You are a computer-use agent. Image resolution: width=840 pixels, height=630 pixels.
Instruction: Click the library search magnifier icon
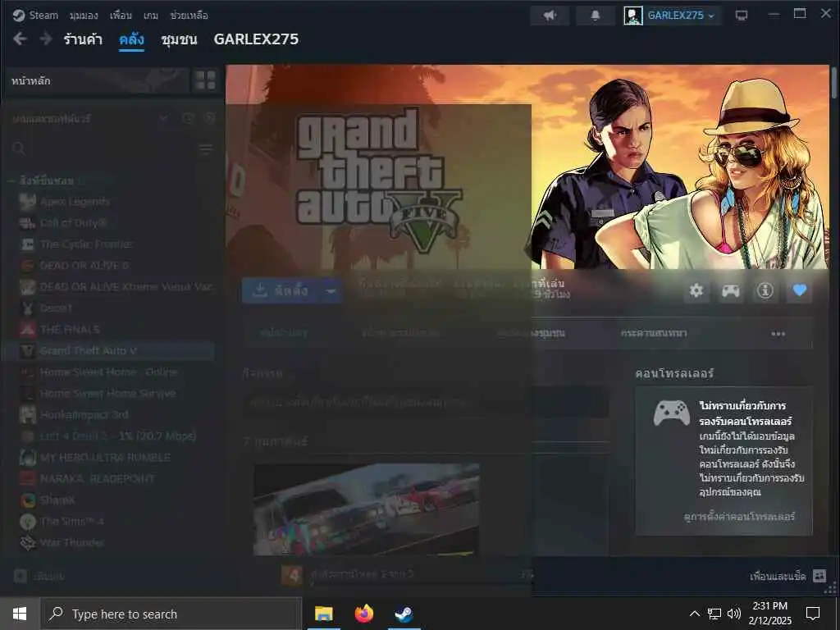pos(19,148)
